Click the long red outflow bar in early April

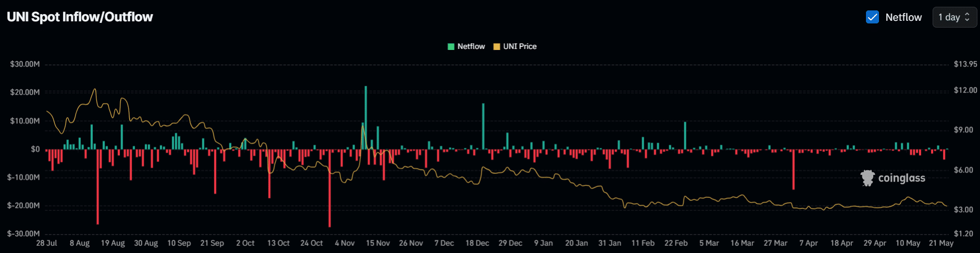coord(794,169)
